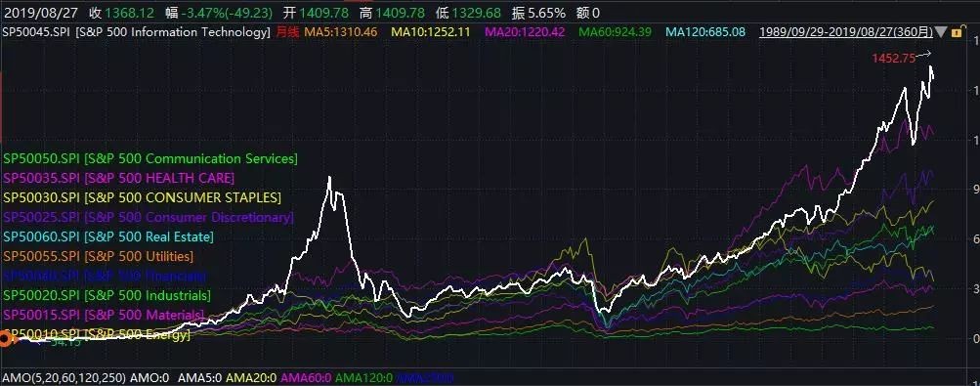Click the MA5:1310.46 indicator

point(341,32)
